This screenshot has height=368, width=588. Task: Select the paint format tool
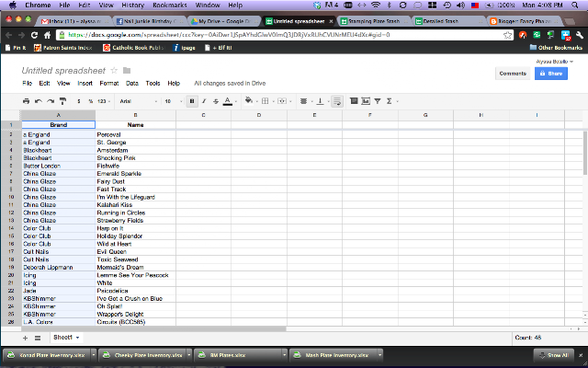tap(63, 101)
